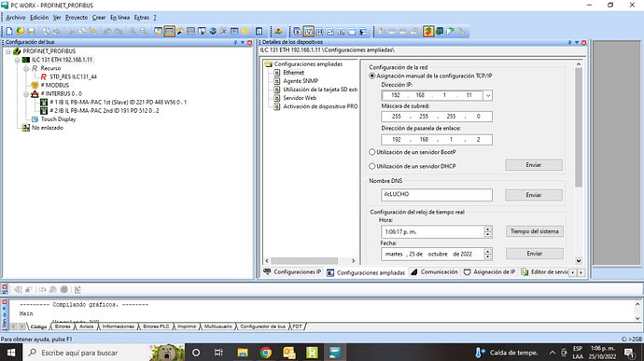Click the globe toolbar icon
The image size is (644, 361).
213,31
